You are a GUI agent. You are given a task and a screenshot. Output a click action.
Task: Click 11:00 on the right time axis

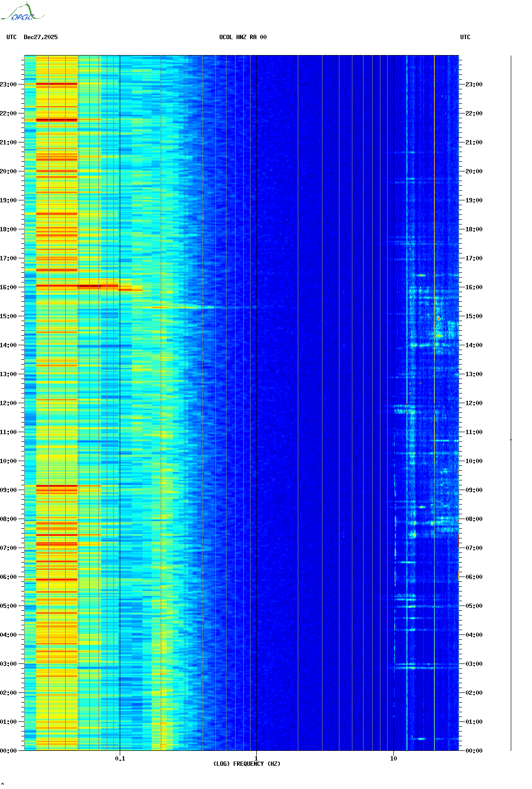[x=474, y=432]
